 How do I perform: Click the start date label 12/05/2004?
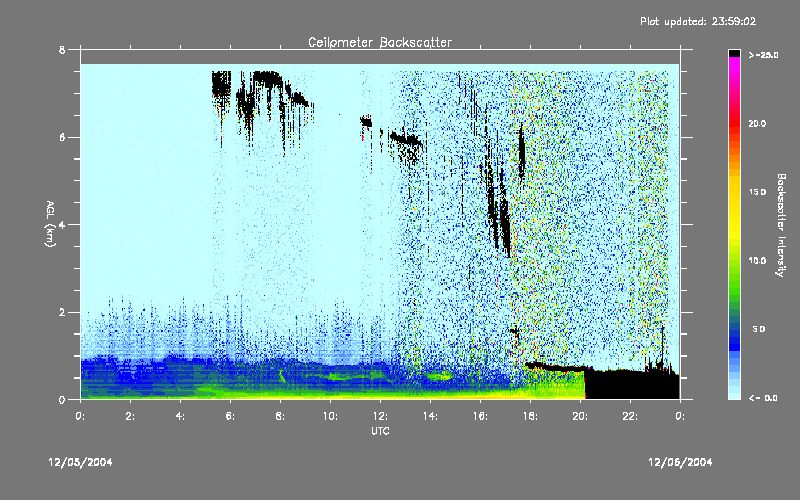(x=80, y=462)
